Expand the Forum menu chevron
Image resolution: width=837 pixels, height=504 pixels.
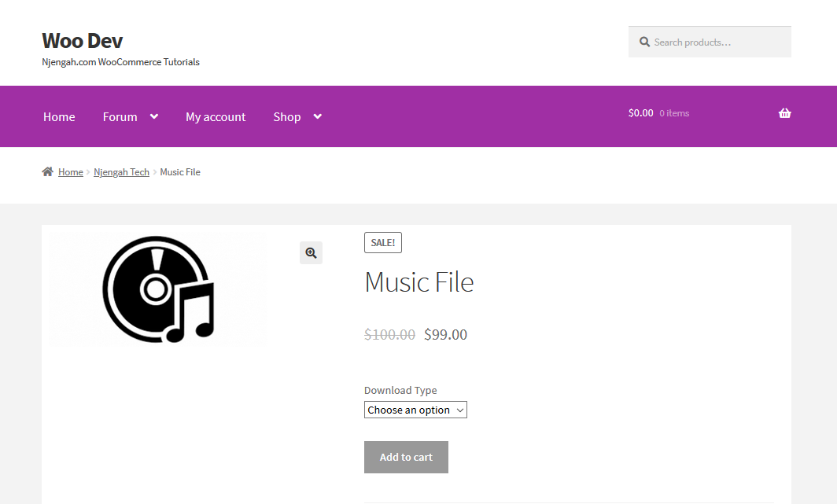tap(154, 116)
